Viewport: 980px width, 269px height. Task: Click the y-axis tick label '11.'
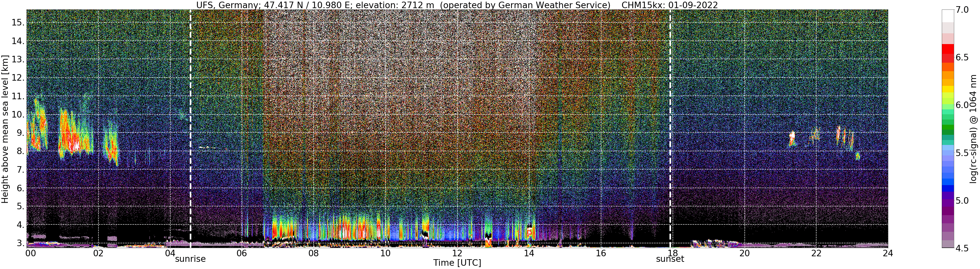(x=18, y=96)
